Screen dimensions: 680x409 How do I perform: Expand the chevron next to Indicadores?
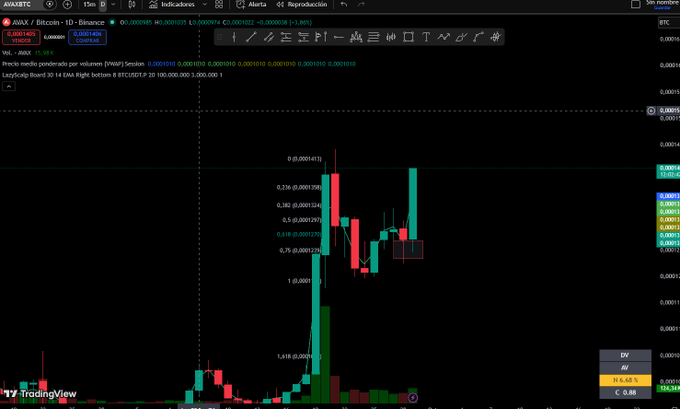click(205, 4)
